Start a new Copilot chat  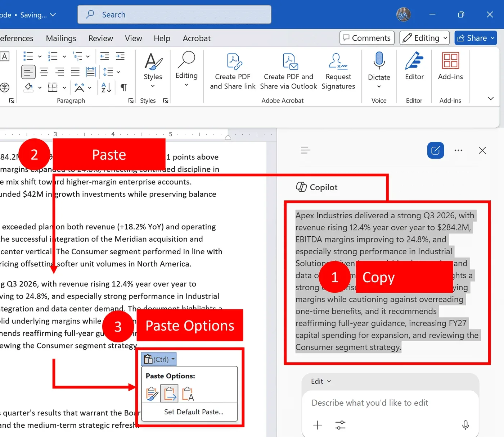pos(436,150)
